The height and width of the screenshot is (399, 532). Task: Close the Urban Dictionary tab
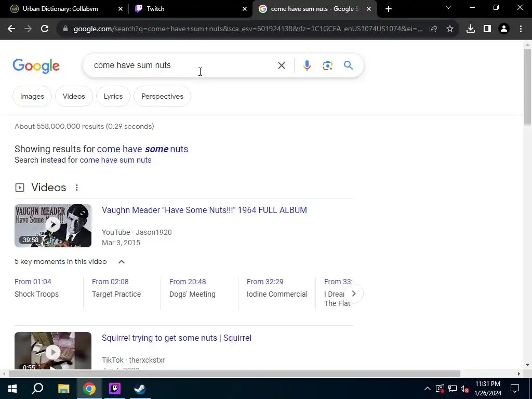tap(121, 9)
